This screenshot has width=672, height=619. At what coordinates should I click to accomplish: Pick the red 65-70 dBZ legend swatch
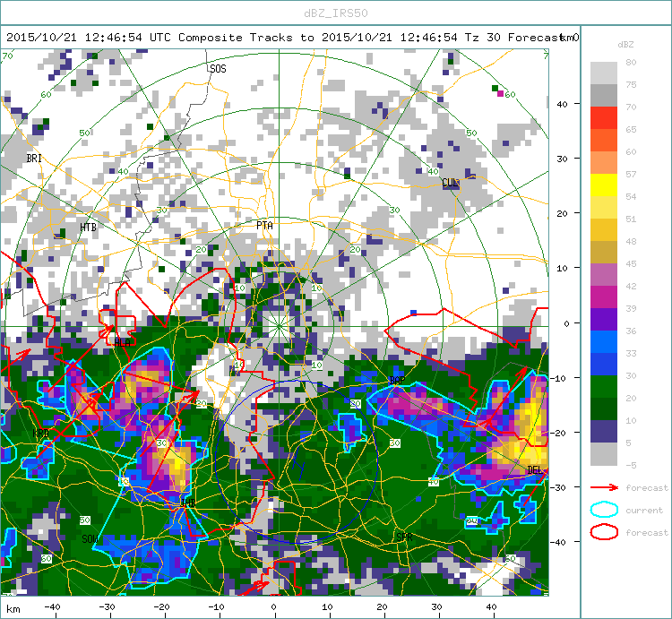tap(604, 118)
